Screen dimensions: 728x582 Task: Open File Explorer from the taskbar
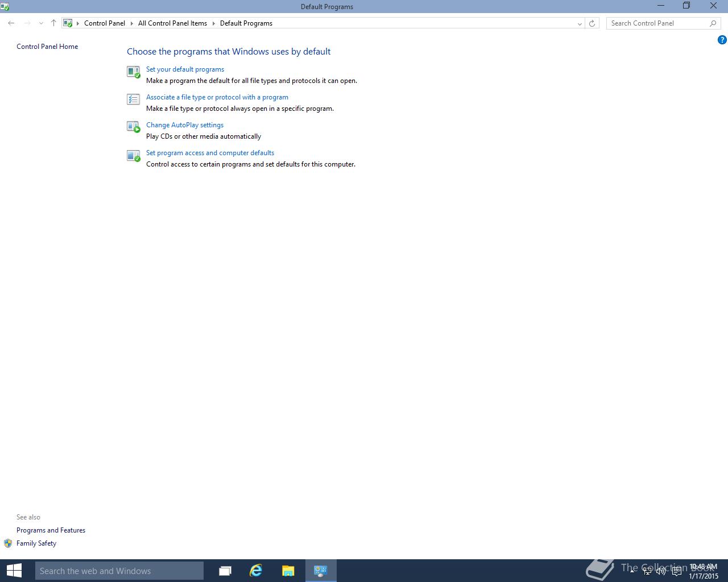point(288,571)
